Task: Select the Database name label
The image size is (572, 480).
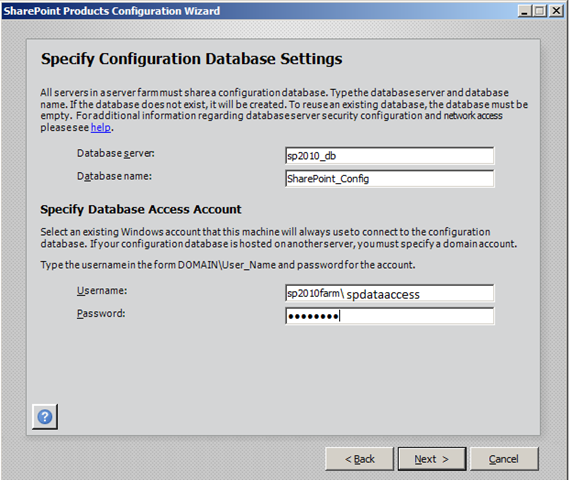Action: (114, 176)
